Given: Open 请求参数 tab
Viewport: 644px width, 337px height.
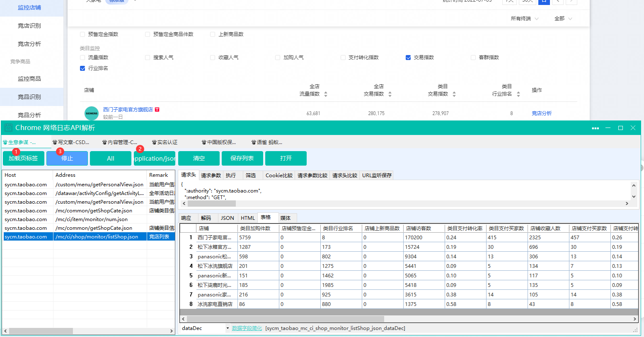Looking at the screenshot, I should point(211,176).
